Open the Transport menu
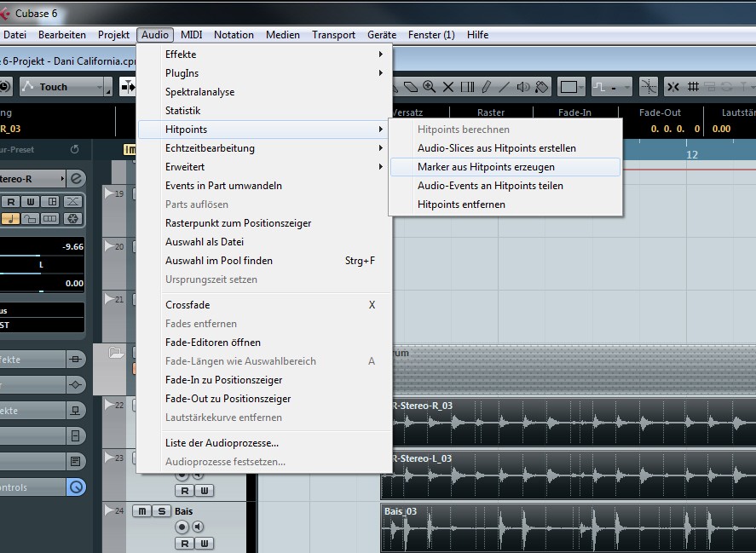 click(333, 35)
